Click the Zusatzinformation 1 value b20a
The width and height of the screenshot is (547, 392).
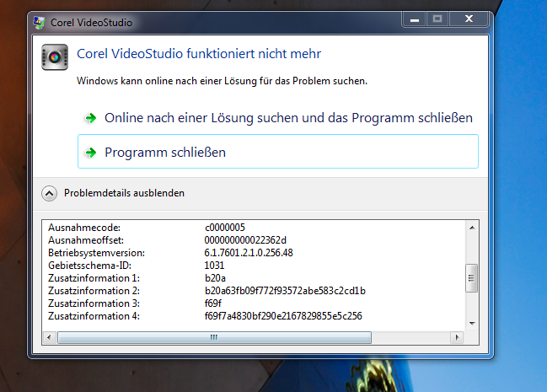coord(215,278)
